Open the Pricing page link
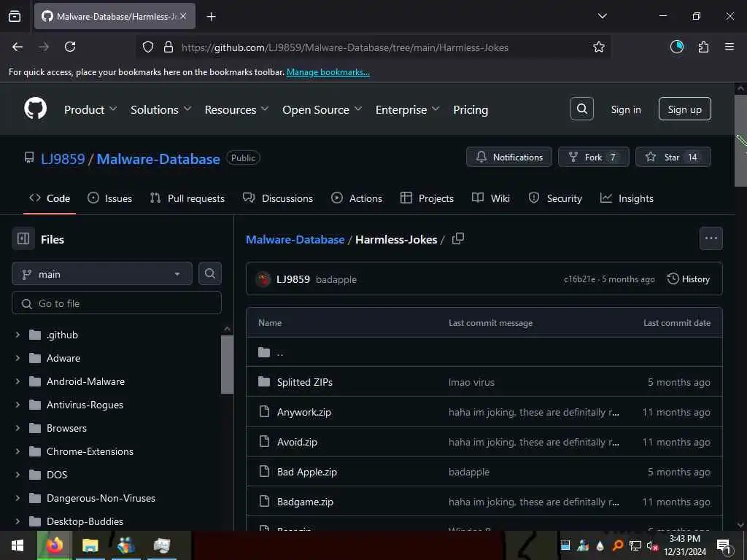This screenshot has height=560, width=747. click(x=471, y=109)
